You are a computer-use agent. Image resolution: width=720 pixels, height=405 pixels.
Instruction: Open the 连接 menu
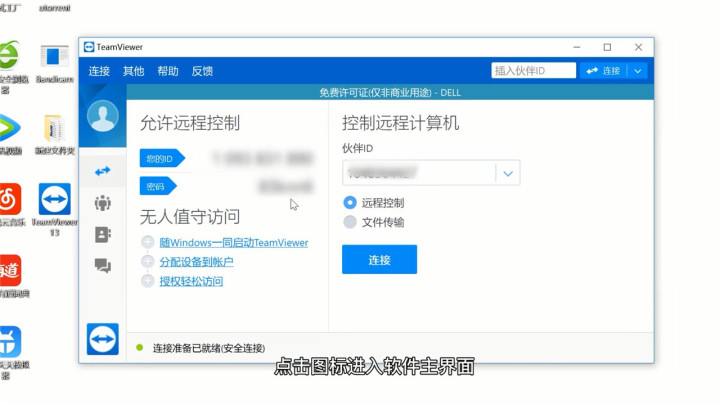pos(99,71)
